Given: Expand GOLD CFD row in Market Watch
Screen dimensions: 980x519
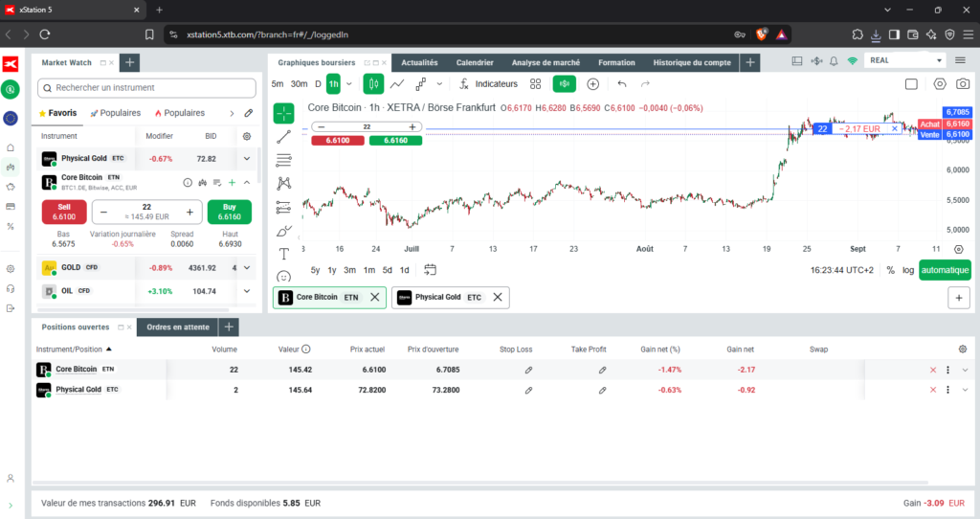Looking at the screenshot, I should click(x=247, y=267).
